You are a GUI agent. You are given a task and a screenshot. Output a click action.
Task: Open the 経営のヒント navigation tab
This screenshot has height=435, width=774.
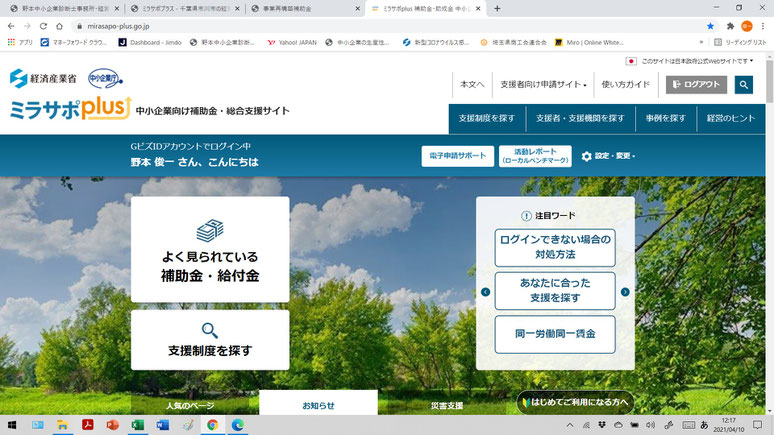(731, 119)
